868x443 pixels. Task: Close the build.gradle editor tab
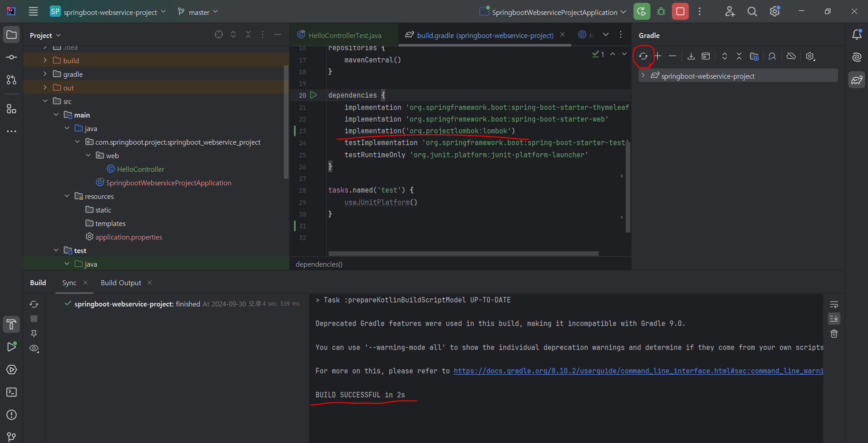pos(562,35)
